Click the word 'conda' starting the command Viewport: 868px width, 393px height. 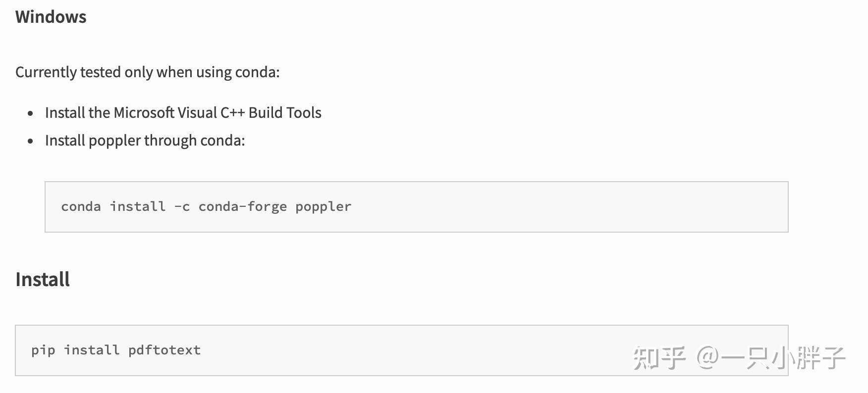[81, 206]
